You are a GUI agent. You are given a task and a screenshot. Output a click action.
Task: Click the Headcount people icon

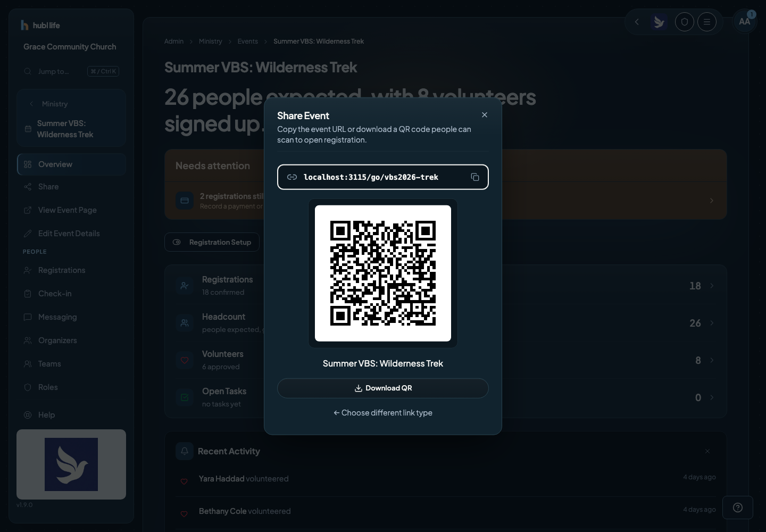click(x=185, y=323)
